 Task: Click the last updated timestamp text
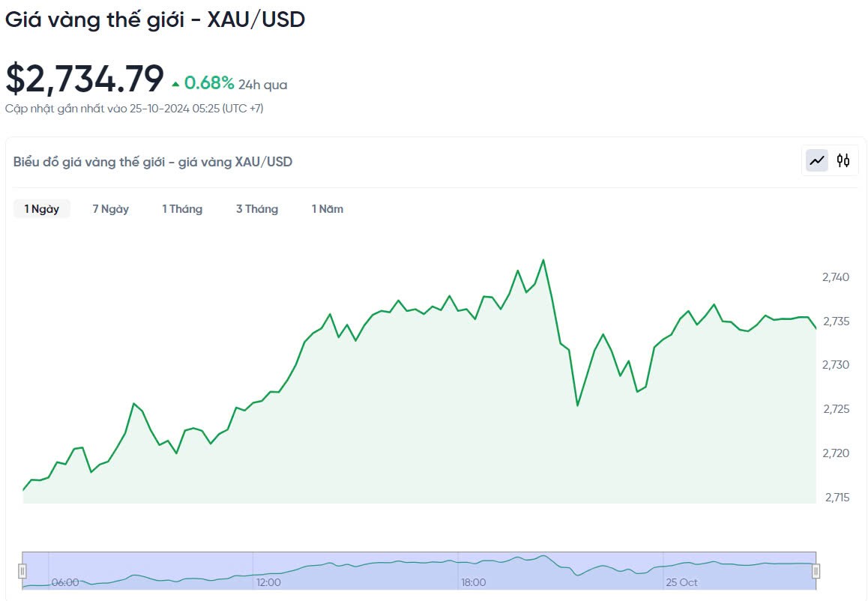(x=134, y=109)
